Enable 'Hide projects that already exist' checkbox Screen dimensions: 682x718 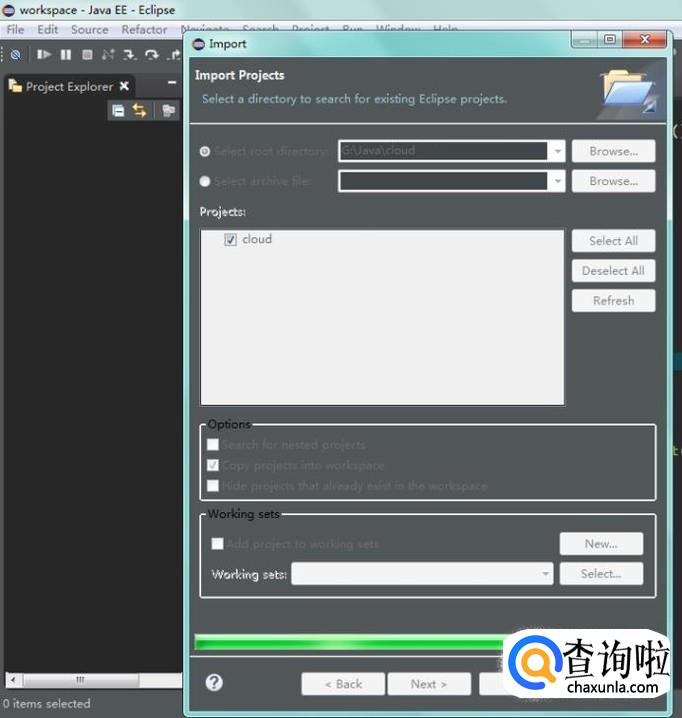pos(213,485)
